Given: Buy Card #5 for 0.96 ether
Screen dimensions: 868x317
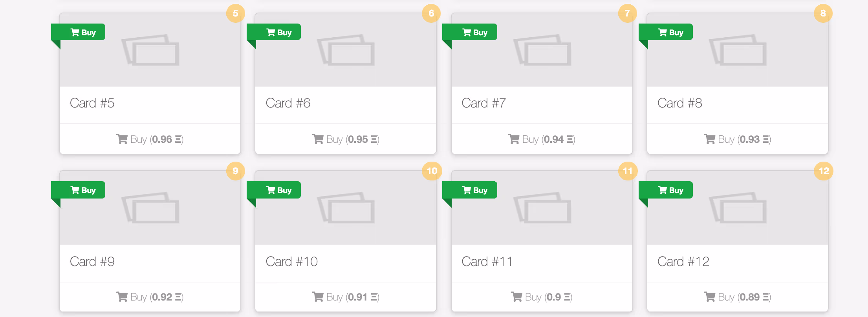Looking at the screenshot, I should tap(150, 139).
